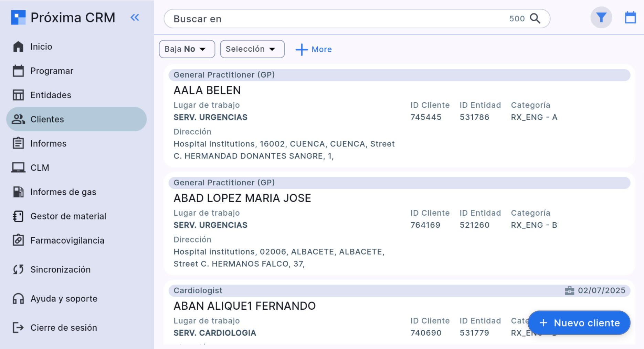Open the Sincronización sync icon
Viewport: 644px width, 349px height.
click(x=18, y=269)
